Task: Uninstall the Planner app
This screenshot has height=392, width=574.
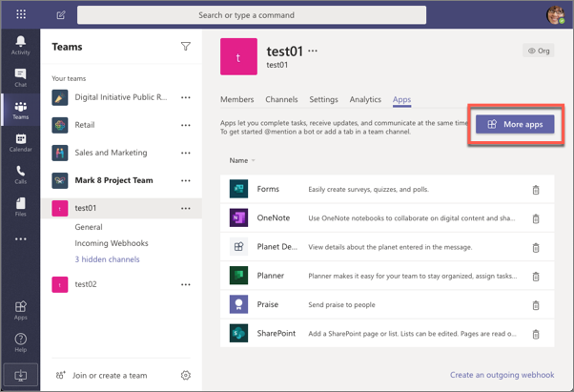Action: point(536,276)
